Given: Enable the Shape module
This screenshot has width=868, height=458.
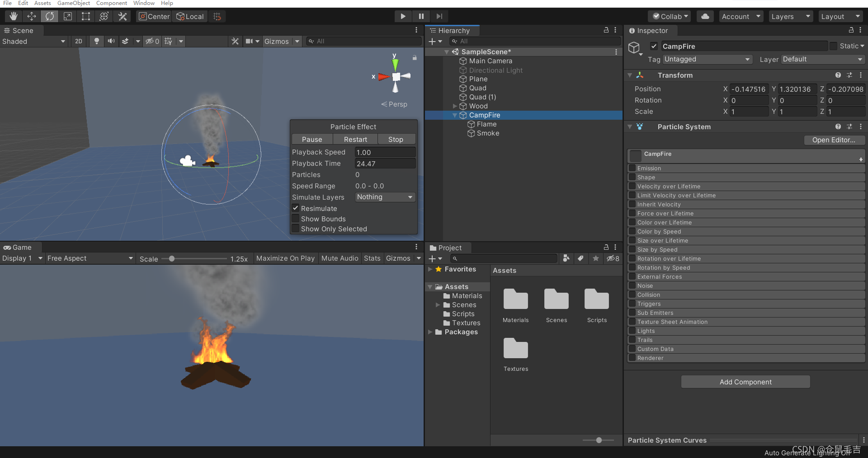Looking at the screenshot, I should [x=632, y=177].
